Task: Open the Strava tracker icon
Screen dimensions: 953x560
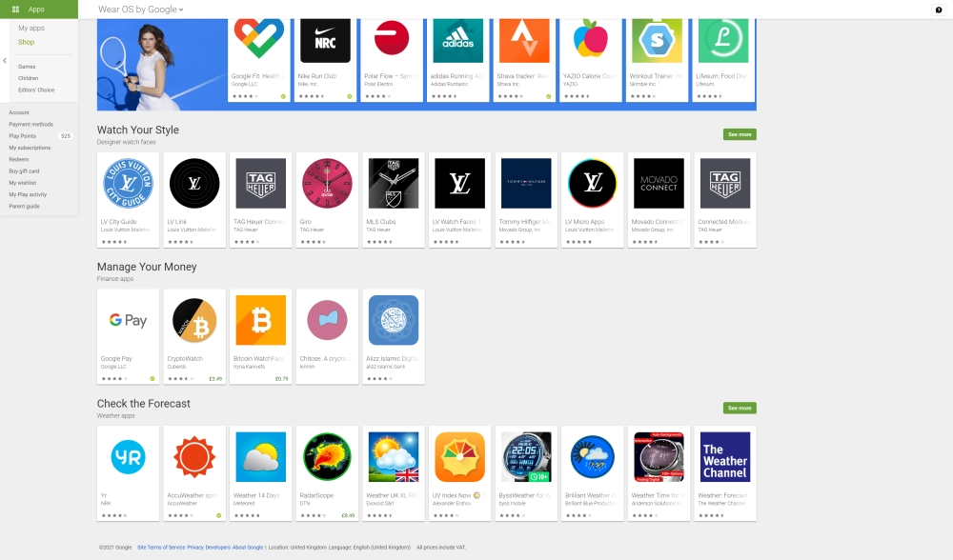Action: (524, 40)
